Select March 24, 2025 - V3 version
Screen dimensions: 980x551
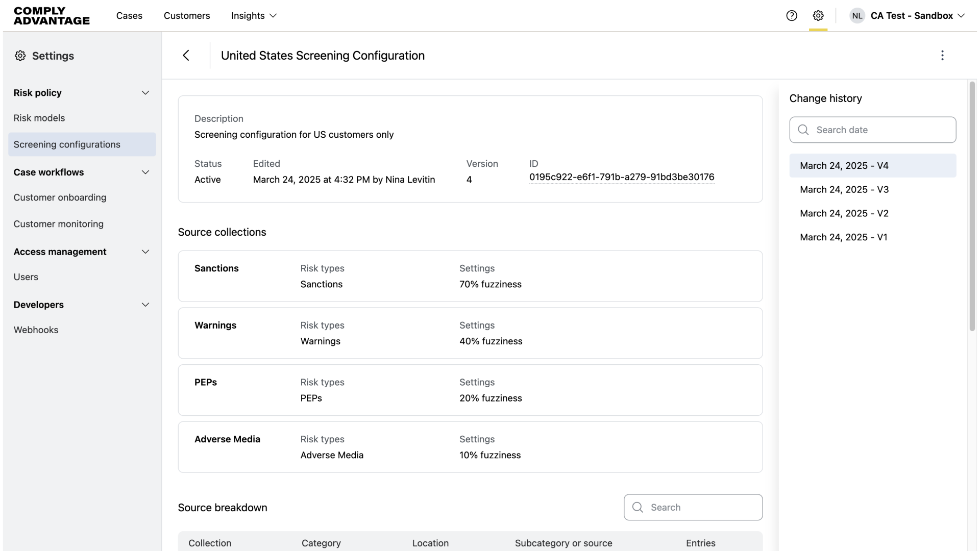pos(844,189)
